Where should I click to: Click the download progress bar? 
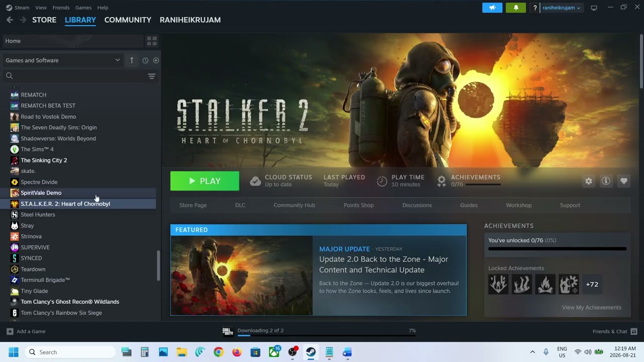pyautogui.click(x=327, y=335)
